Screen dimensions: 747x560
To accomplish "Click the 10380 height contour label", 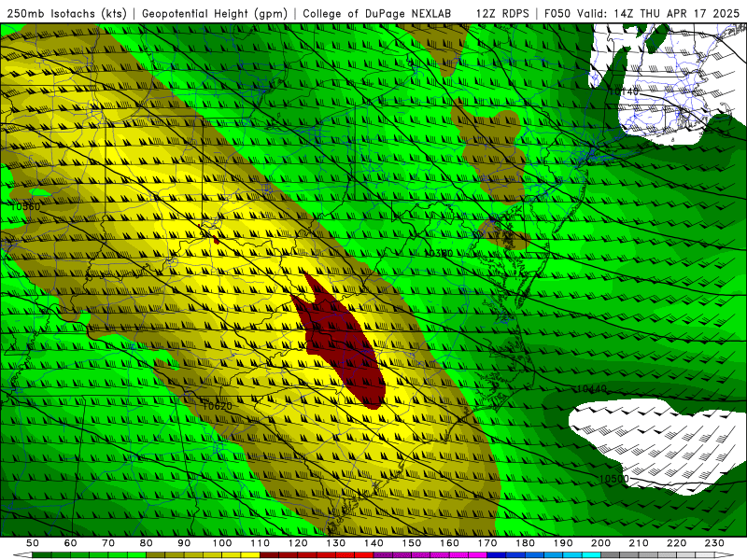I will pos(438,253).
